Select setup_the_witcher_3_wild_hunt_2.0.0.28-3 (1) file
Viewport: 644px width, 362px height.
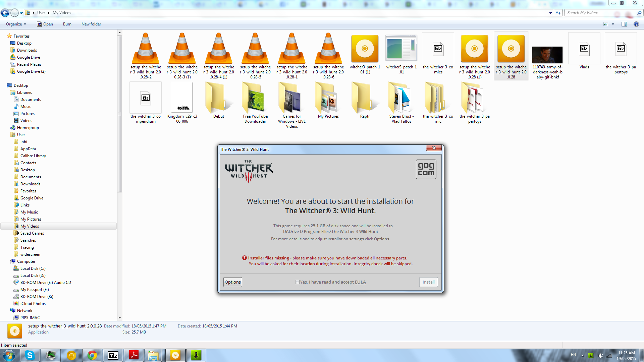[x=182, y=56]
